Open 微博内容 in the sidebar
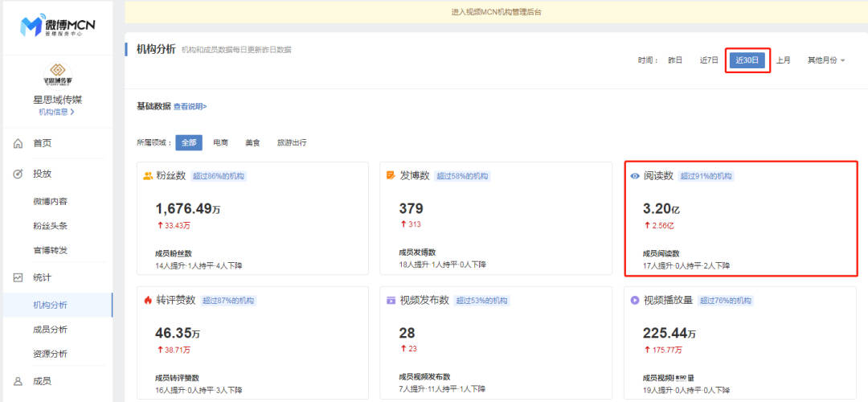Screen dimensions: 868x402 51,202
